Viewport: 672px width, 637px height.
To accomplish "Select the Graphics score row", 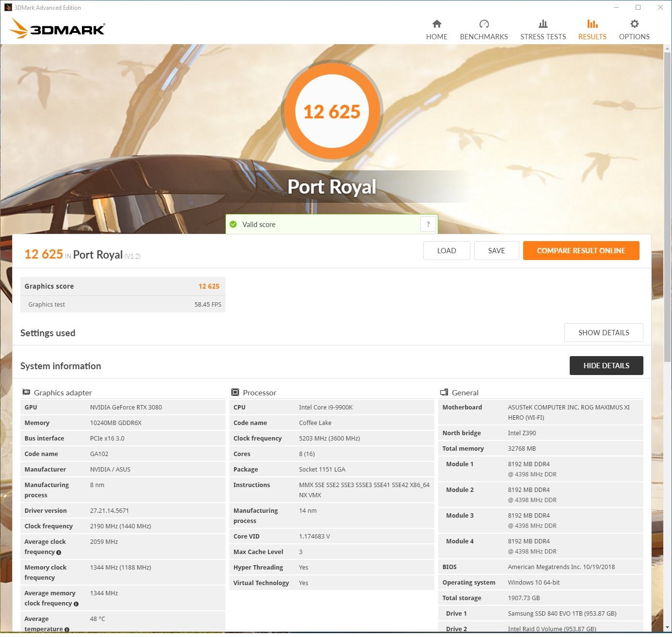I will coord(123,286).
